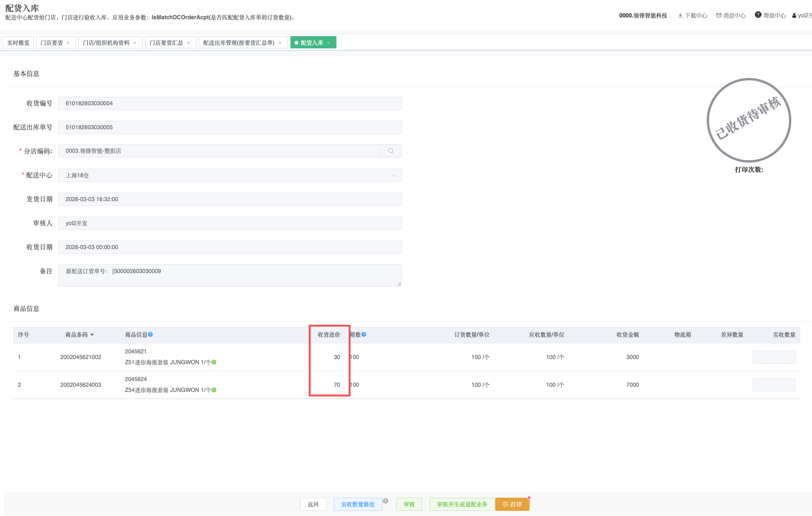Viewport: 812px width, 516px height.
Task: Click product name Z51迷你海报套装 JUNGWON 1/个
Action: pyautogui.click(x=168, y=362)
